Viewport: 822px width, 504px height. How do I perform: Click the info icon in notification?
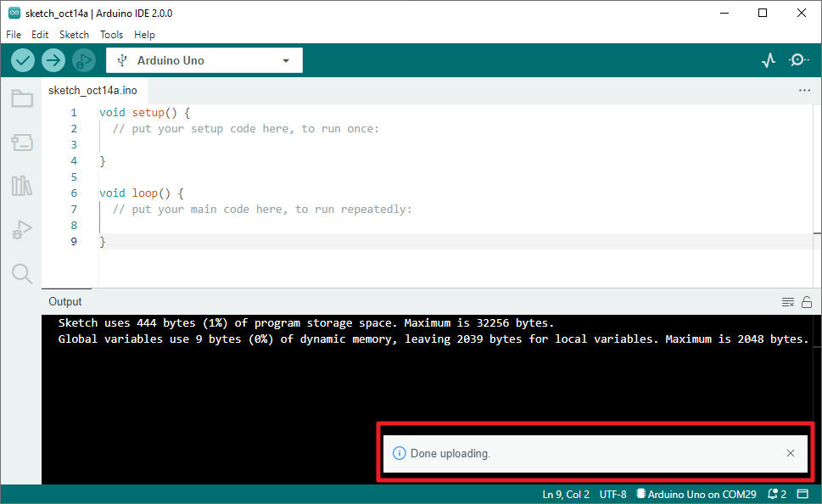pyautogui.click(x=399, y=453)
